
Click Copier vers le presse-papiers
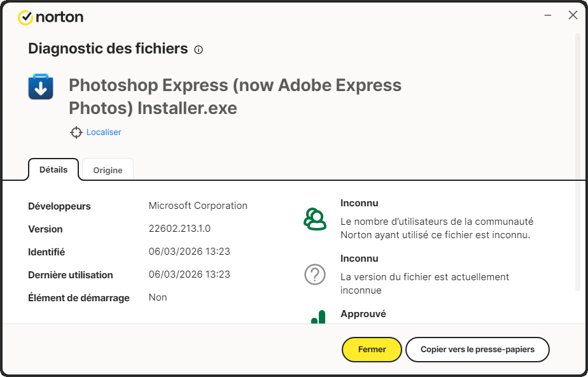pos(477,349)
